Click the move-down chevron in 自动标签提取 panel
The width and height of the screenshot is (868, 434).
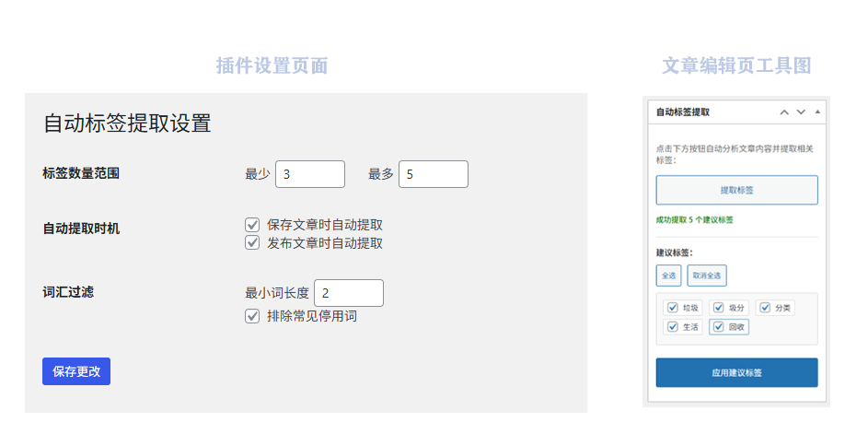(801, 111)
